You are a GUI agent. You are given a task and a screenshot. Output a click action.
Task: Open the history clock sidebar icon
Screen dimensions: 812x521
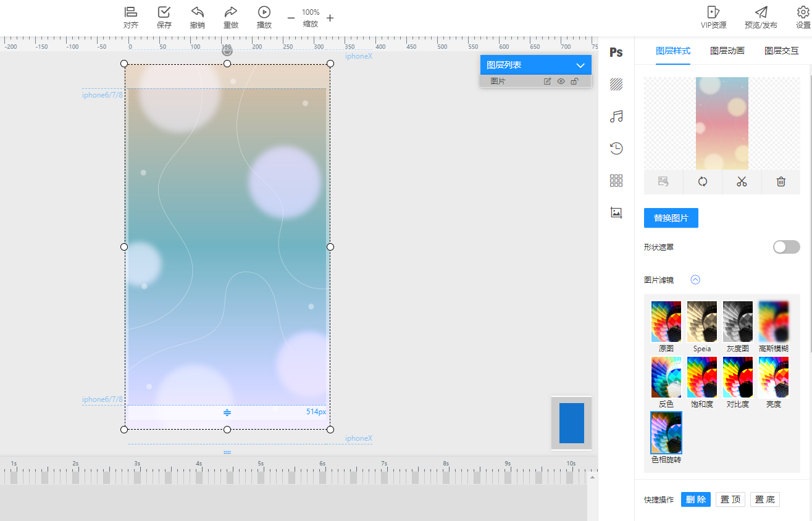click(x=616, y=148)
